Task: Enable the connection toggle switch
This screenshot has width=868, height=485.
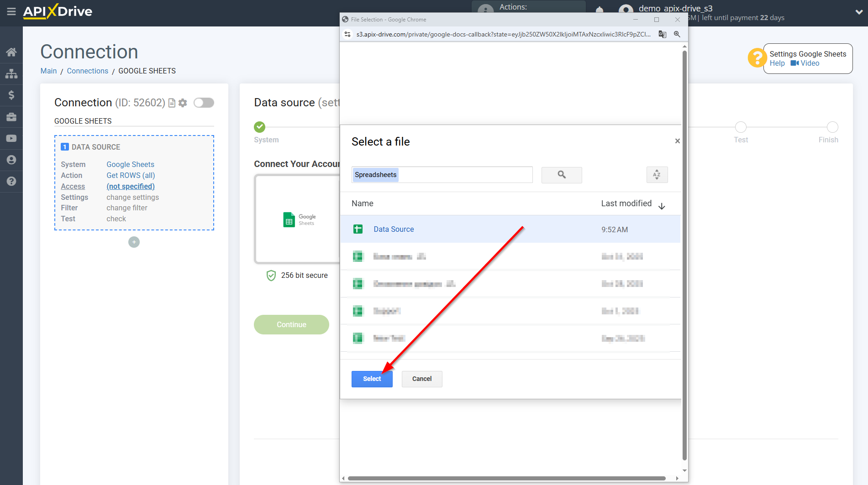Action: pyautogui.click(x=204, y=103)
